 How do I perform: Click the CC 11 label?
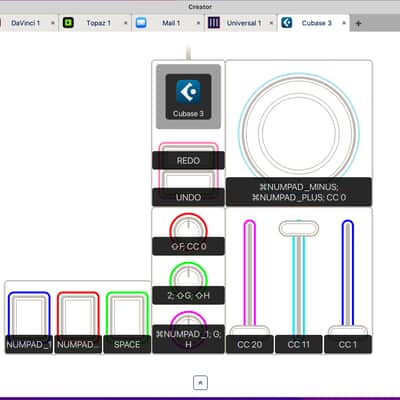[299, 344]
